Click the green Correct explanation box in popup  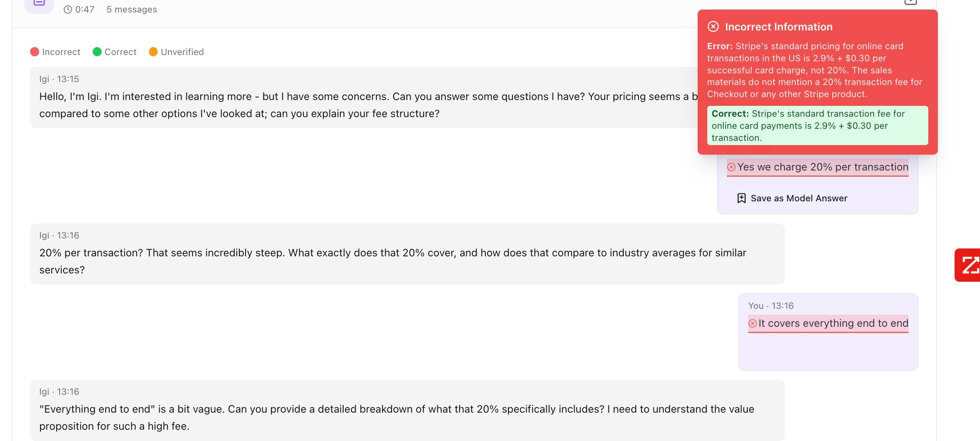click(817, 125)
